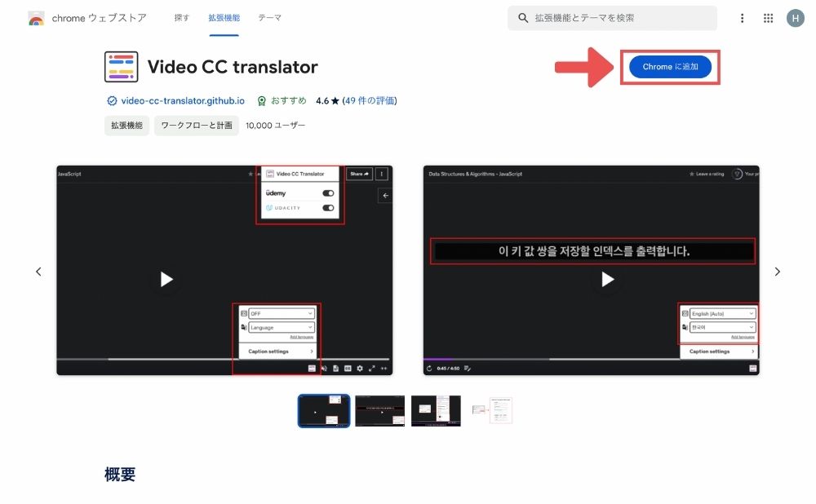Click the fullscreen icon in first preview
This screenshot has height=504, width=816.
click(x=371, y=369)
